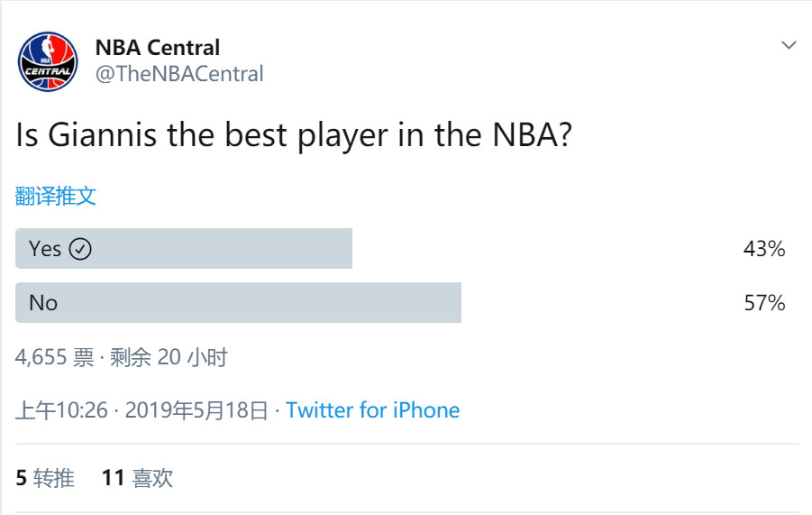Open the NBA Central display name
The height and width of the screenshot is (515, 812).
coord(157,47)
